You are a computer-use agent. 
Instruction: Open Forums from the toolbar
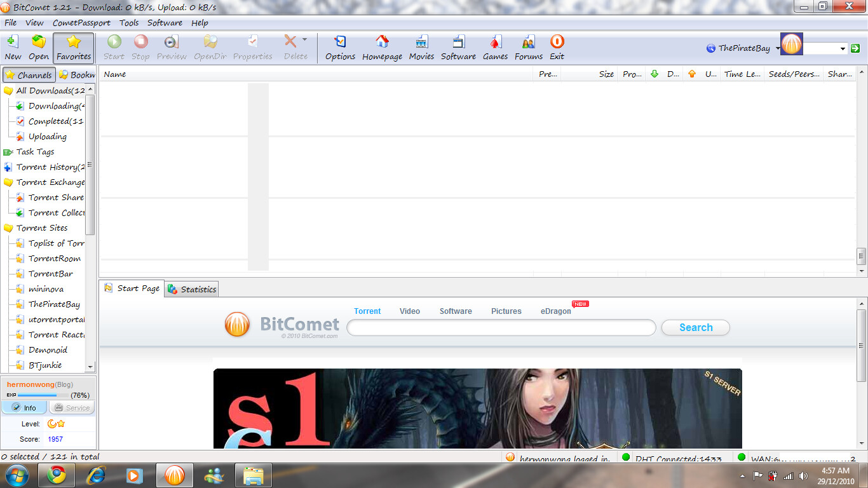pyautogui.click(x=529, y=48)
